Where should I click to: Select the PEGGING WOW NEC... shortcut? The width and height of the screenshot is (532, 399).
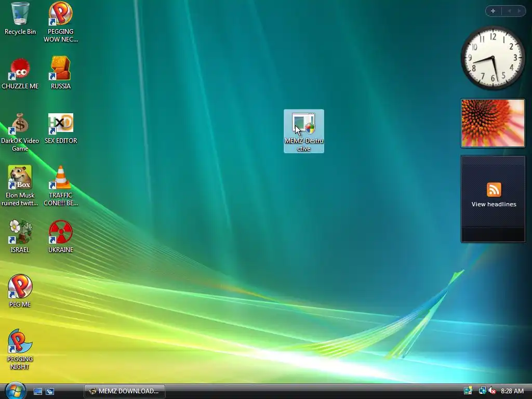coord(61,22)
